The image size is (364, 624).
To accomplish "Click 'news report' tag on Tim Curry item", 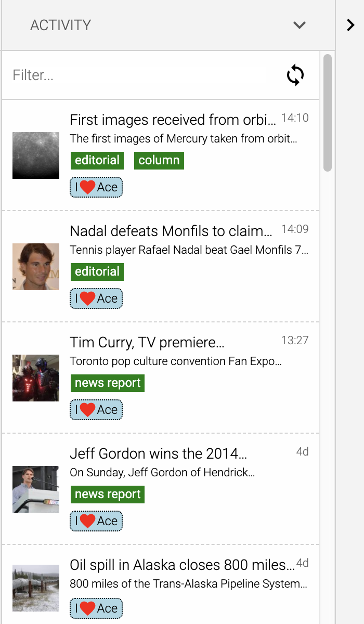I will pyautogui.click(x=108, y=383).
